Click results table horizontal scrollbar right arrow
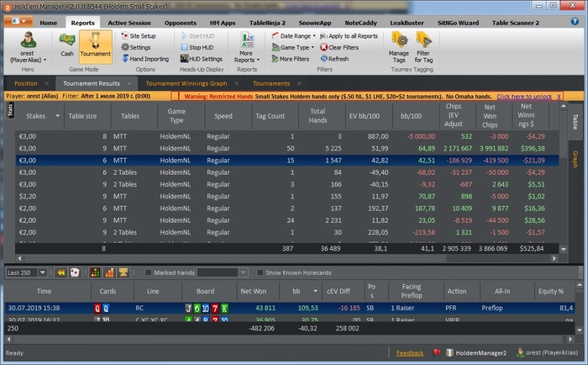 [x=554, y=258]
